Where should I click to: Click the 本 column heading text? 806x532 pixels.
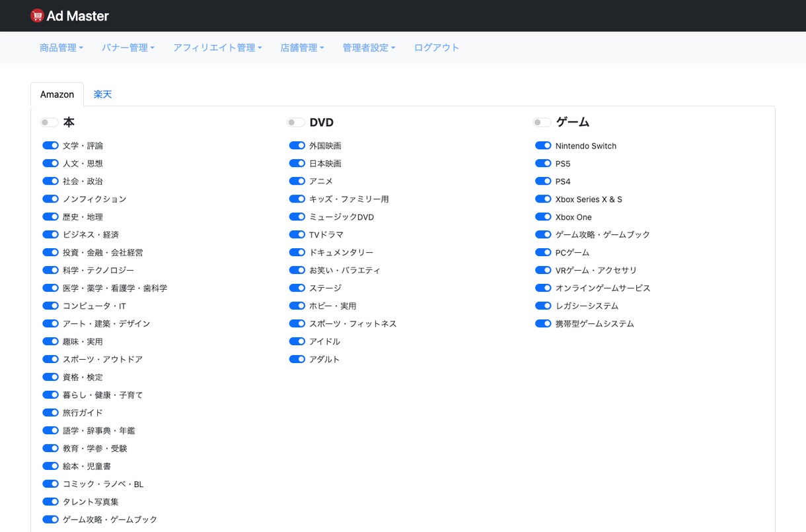click(69, 122)
